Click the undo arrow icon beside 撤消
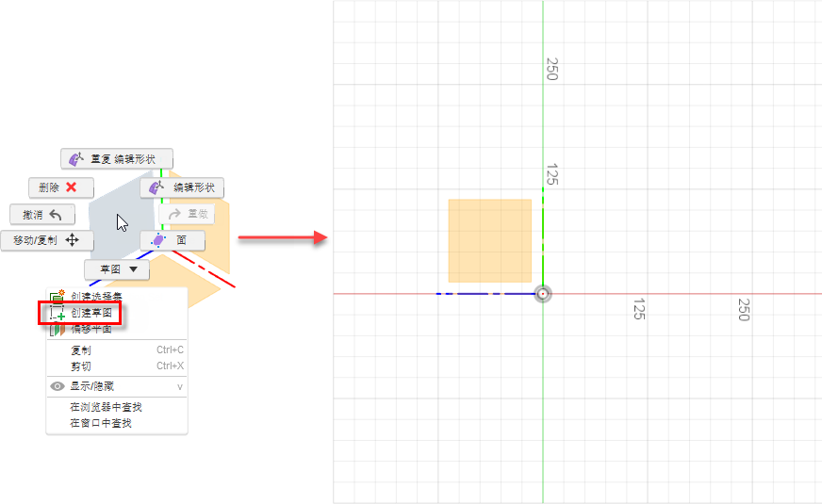The width and height of the screenshot is (822, 504). click(55, 215)
